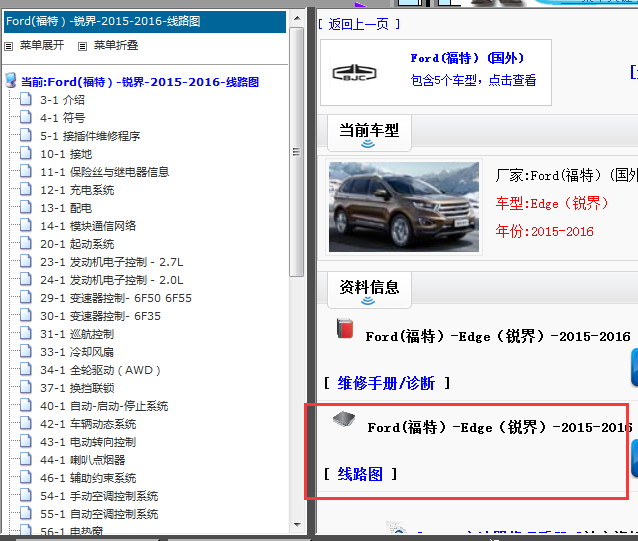Click the panel title Ford(福特)-锐界-2015-2016-线路图

point(103,21)
